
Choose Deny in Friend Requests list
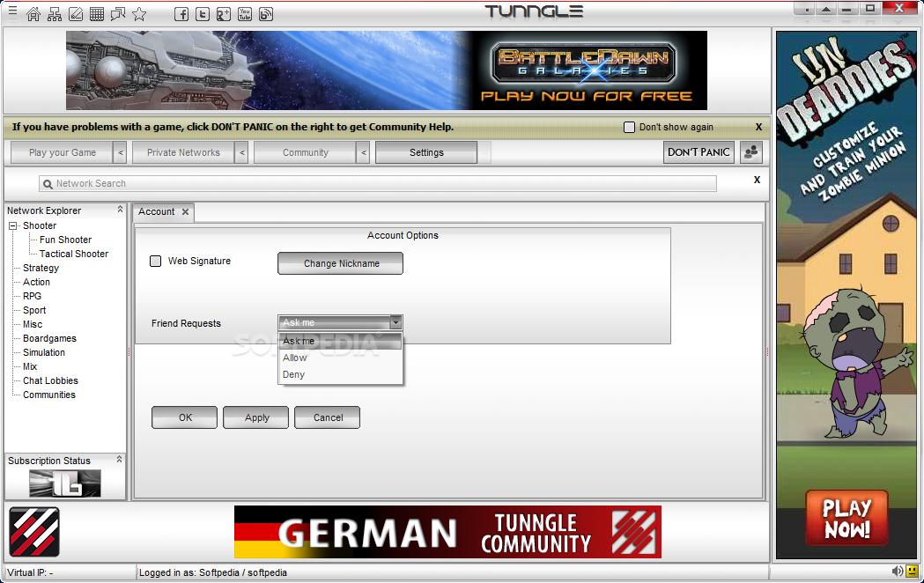pyautogui.click(x=340, y=374)
